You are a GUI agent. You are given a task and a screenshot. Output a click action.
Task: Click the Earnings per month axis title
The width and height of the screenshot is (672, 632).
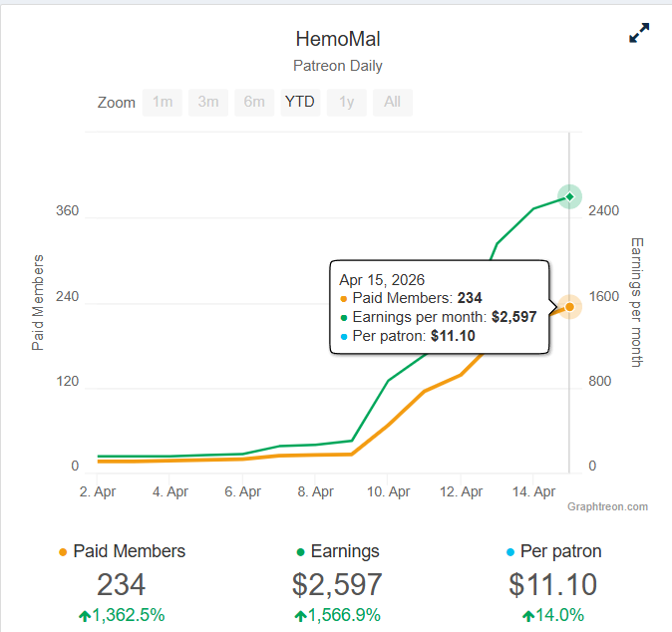(x=637, y=302)
